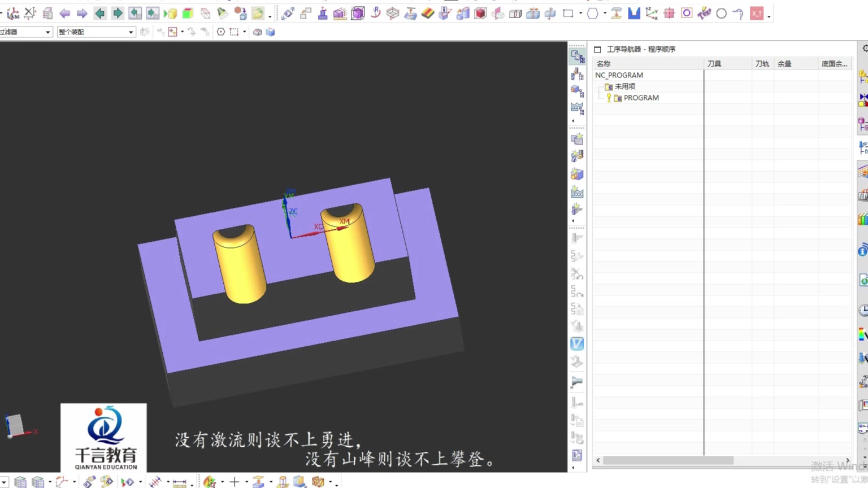Click the gear settings icon top right
The width and height of the screenshot is (868, 488).
[x=865, y=49]
